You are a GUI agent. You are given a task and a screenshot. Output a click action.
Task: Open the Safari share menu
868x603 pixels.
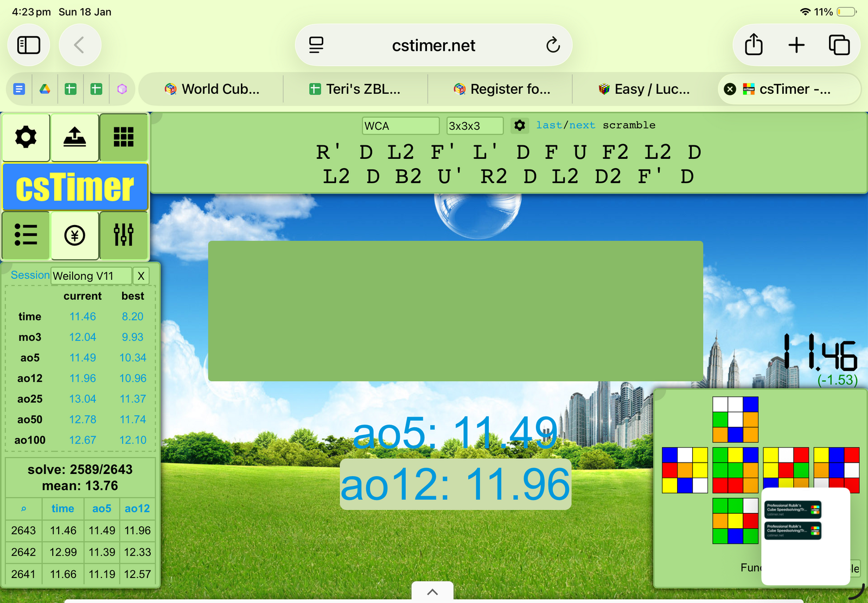754,45
